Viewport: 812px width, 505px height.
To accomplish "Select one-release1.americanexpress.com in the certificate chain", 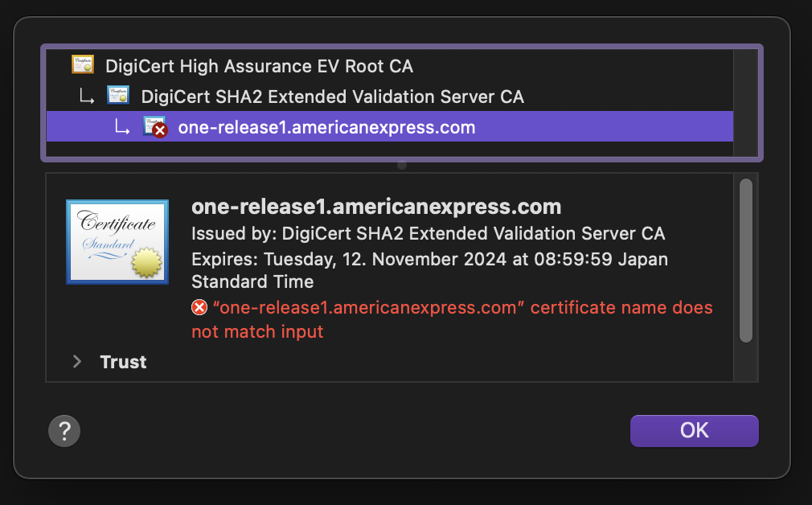I will 326,127.
